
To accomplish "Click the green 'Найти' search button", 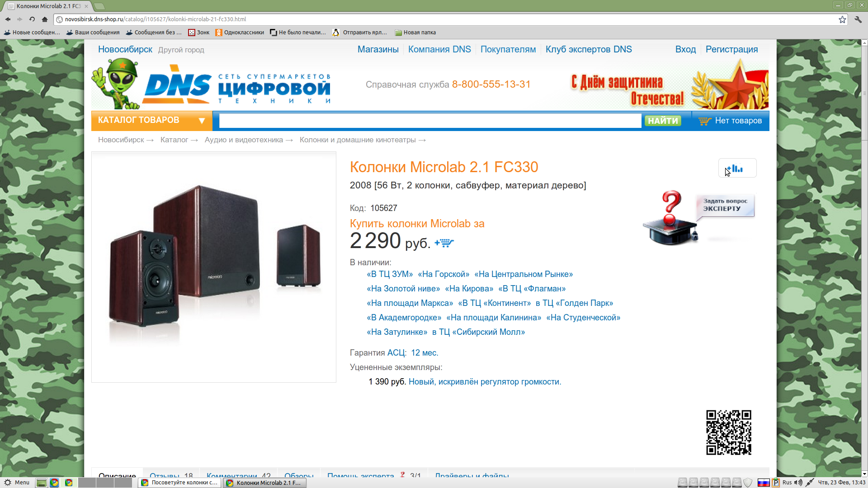I will tap(663, 121).
